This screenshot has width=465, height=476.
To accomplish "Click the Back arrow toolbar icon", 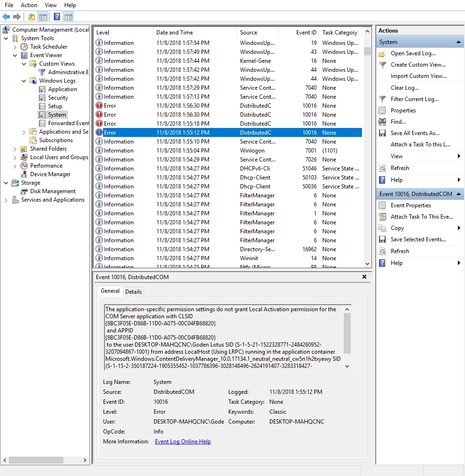I will point(6,17).
